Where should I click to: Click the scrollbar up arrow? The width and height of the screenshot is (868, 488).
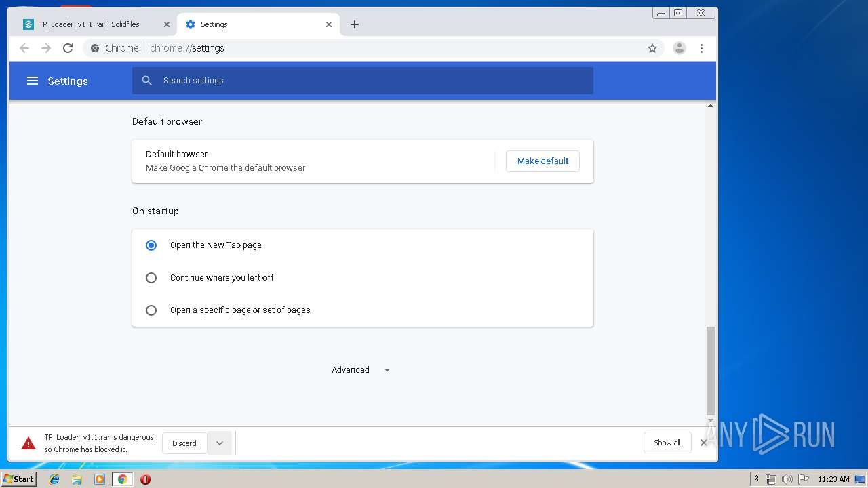point(711,106)
